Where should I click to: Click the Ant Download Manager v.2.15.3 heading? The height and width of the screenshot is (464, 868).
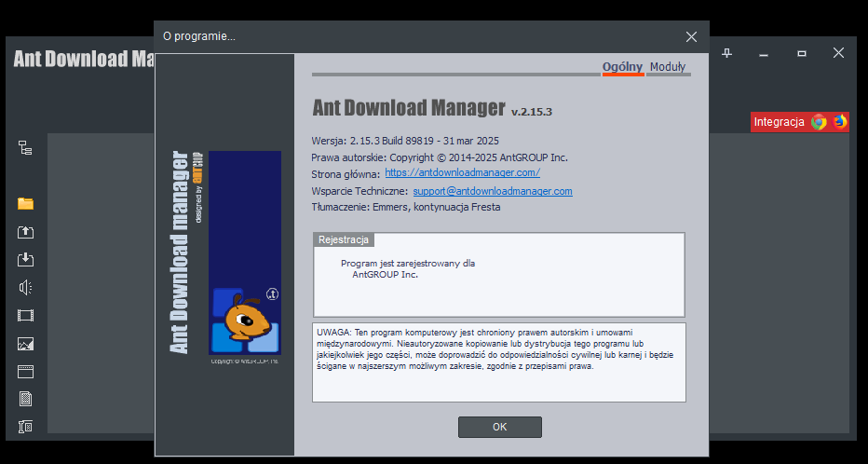click(432, 108)
